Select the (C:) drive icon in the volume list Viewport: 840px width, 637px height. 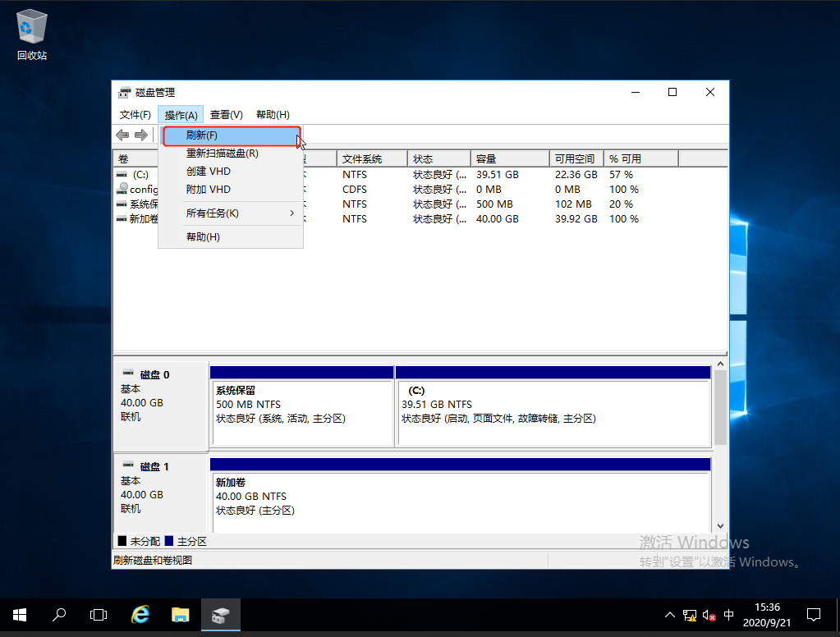pyautogui.click(x=122, y=175)
